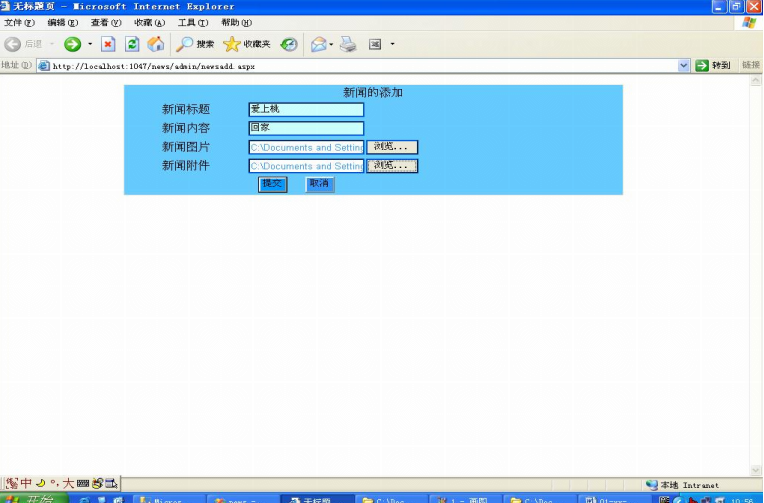Click the 转到 Go button
Viewport: 764px width, 503px height.
click(x=713, y=65)
